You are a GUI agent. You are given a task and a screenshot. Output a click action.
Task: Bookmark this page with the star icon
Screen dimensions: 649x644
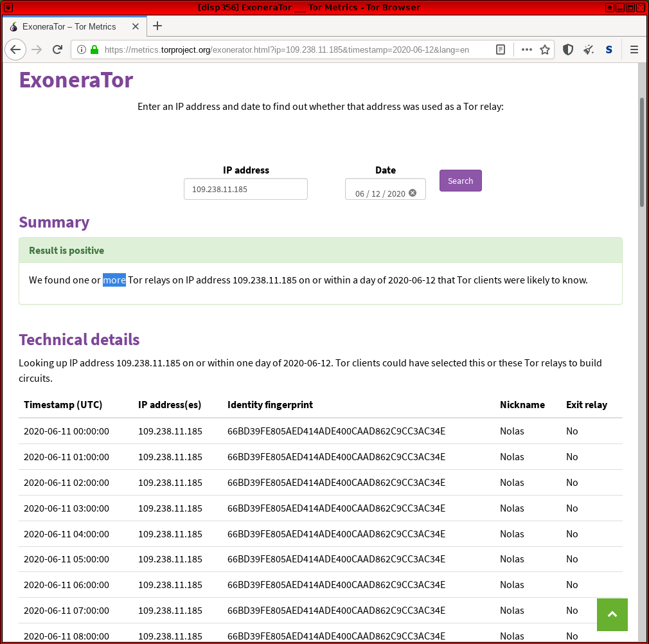(x=545, y=49)
